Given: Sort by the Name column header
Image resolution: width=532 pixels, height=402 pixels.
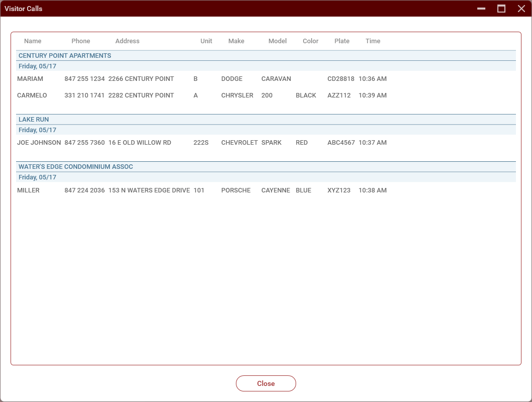Looking at the screenshot, I should 33,41.
